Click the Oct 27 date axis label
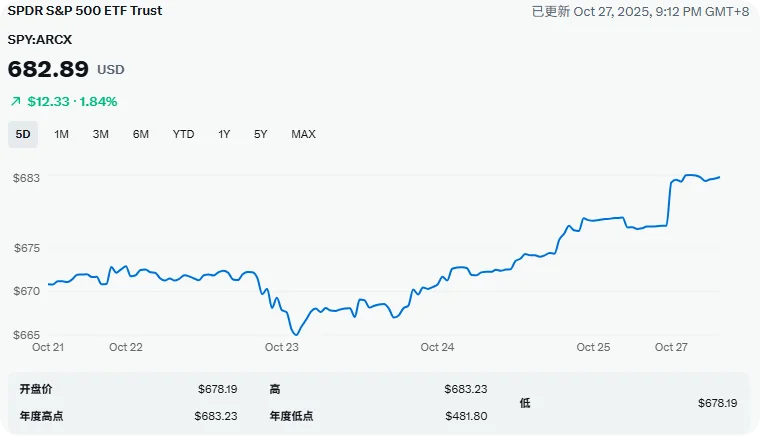The width and height of the screenshot is (760, 436). (671, 347)
